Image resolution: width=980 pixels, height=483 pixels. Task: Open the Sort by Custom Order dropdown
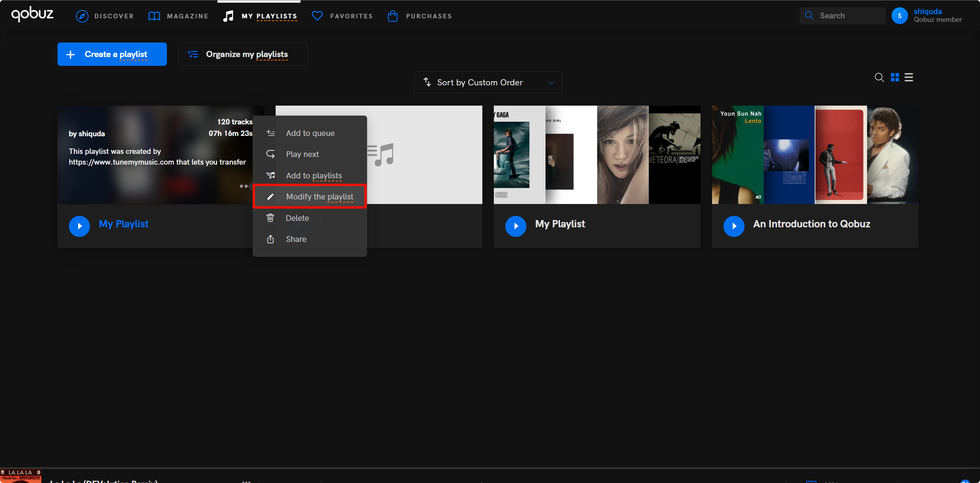click(488, 82)
